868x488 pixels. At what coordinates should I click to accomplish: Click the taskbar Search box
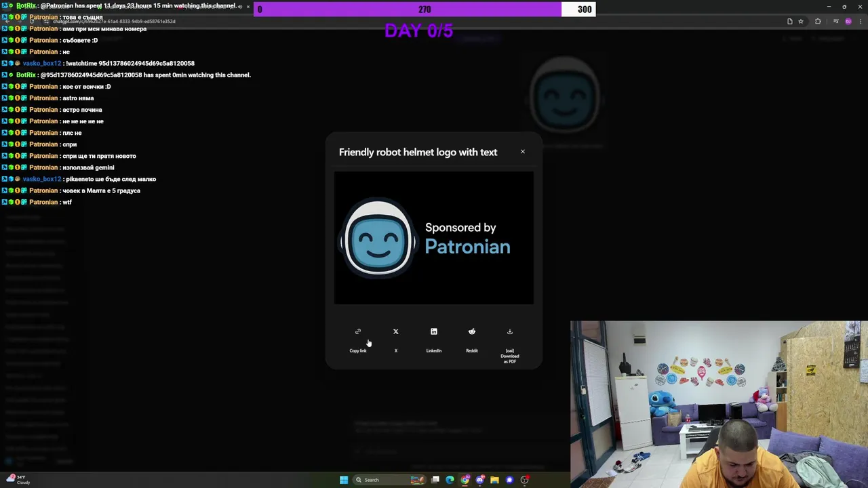[x=390, y=480]
